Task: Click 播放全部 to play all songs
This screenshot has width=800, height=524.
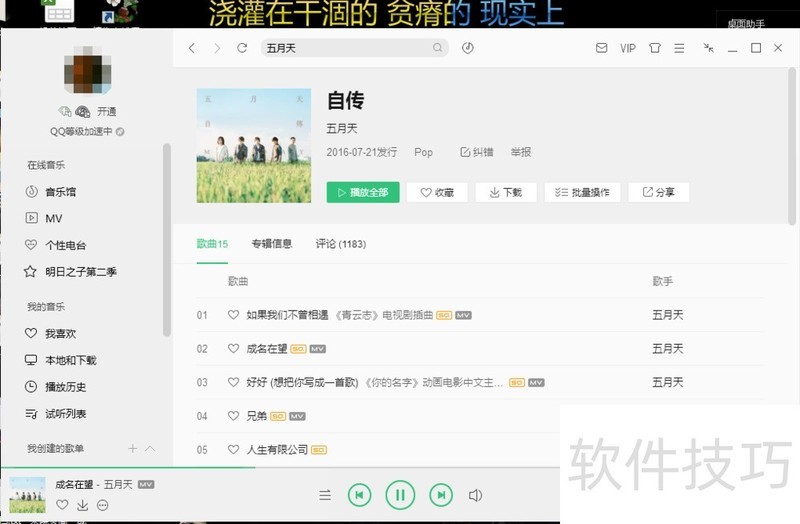Action: 363,192
